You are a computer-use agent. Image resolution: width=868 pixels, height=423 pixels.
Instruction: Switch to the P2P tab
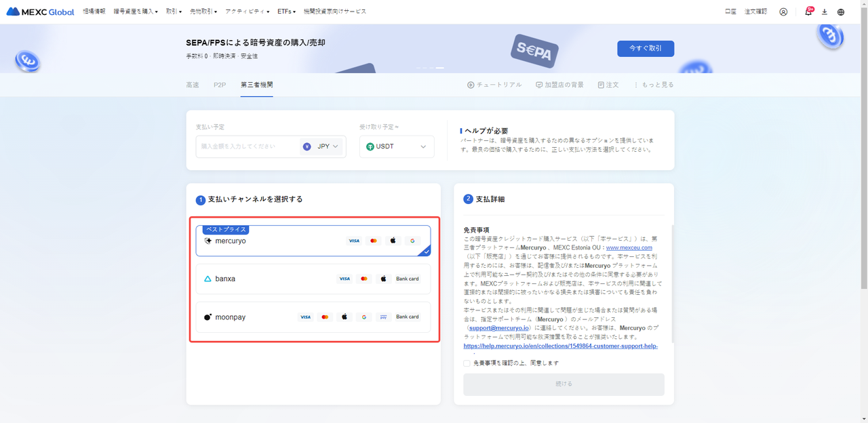[x=220, y=85]
